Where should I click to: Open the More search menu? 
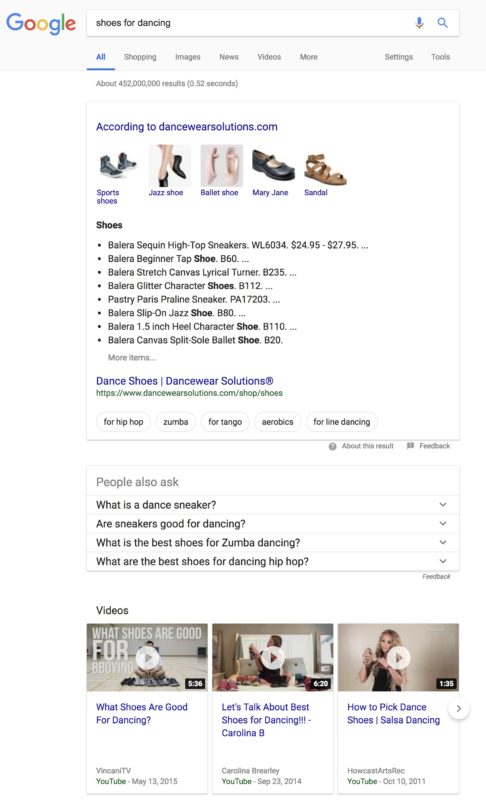pos(309,57)
